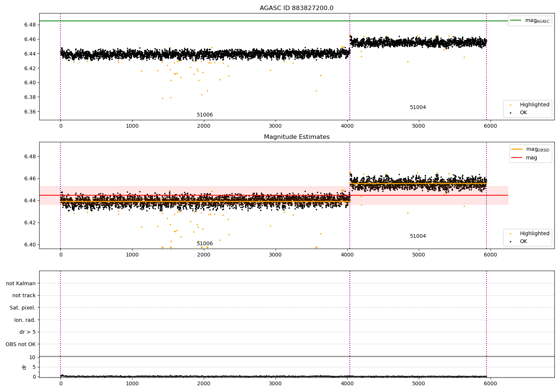This screenshot has height=392, width=560.
Task: Click the "5" tick on the dr axis
Action: click(34, 367)
